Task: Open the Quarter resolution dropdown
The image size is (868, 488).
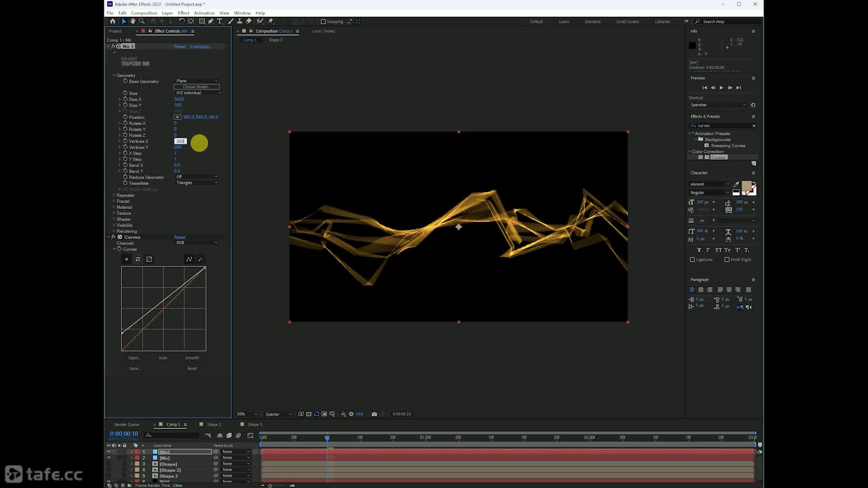Action: [278, 414]
